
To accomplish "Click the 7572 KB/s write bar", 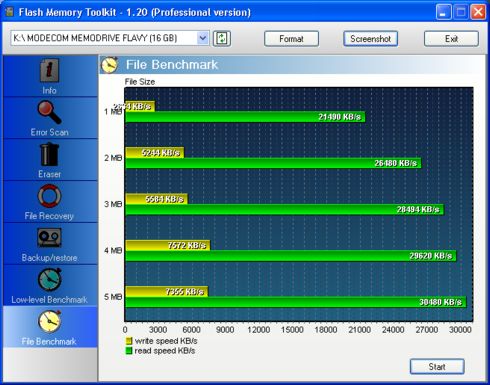I will (167, 245).
